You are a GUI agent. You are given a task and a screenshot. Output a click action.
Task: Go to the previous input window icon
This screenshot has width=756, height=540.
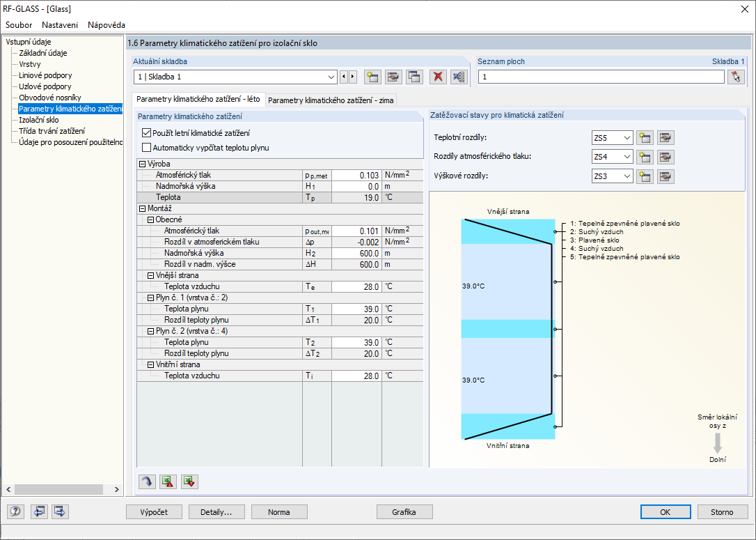click(39, 511)
